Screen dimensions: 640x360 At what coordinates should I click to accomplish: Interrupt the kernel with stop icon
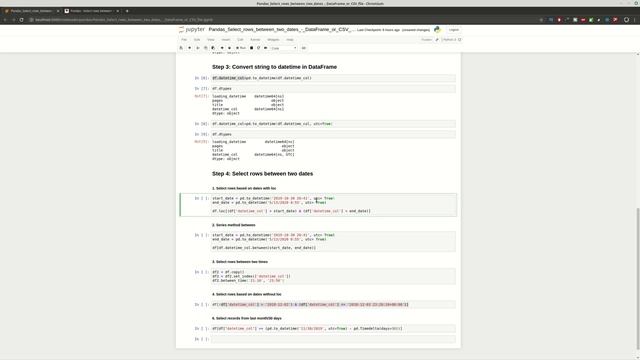click(x=251, y=48)
